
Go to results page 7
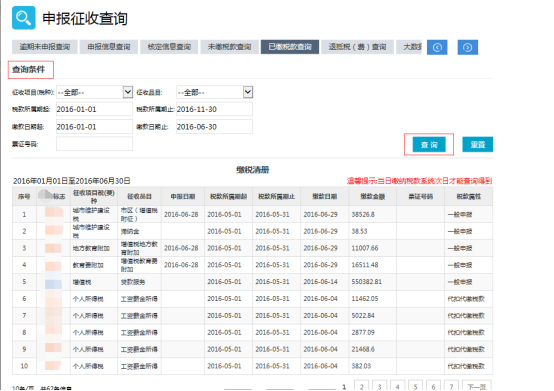point(452,386)
